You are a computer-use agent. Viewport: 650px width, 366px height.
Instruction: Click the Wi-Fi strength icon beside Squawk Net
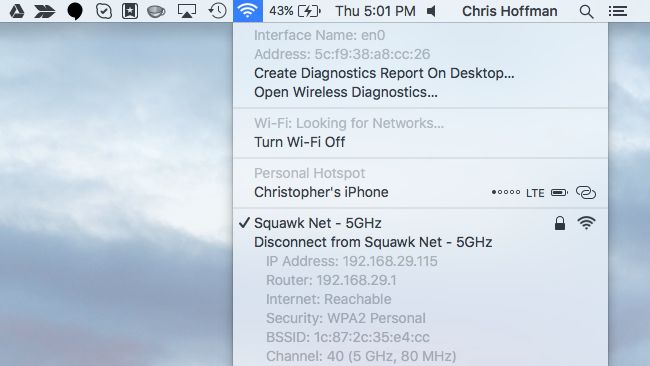point(586,223)
